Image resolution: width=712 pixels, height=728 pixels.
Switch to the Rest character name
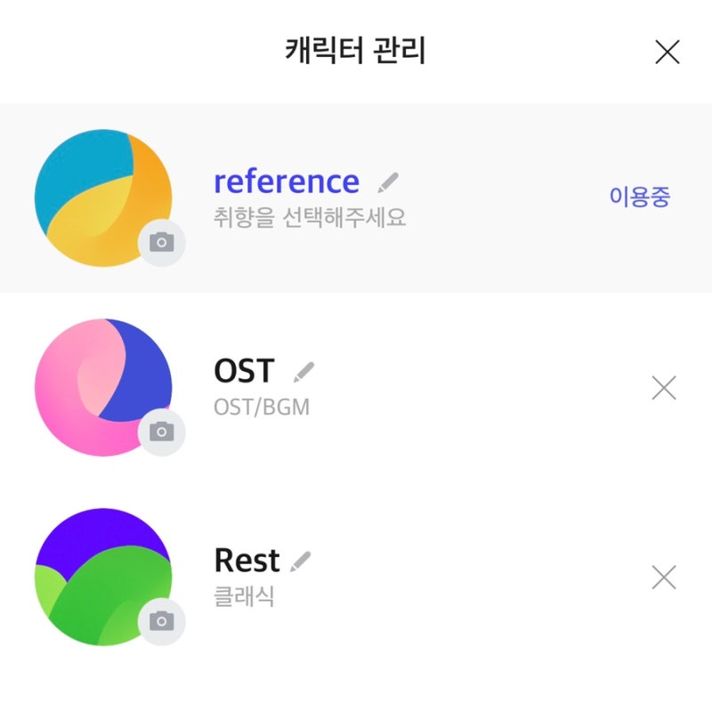point(247,560)
